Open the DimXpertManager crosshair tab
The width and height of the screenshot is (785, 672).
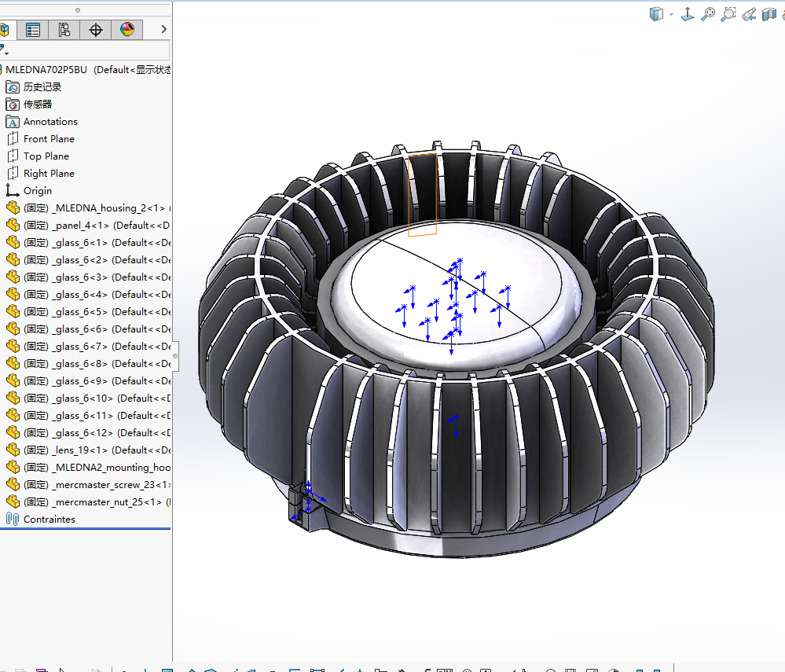96,30
